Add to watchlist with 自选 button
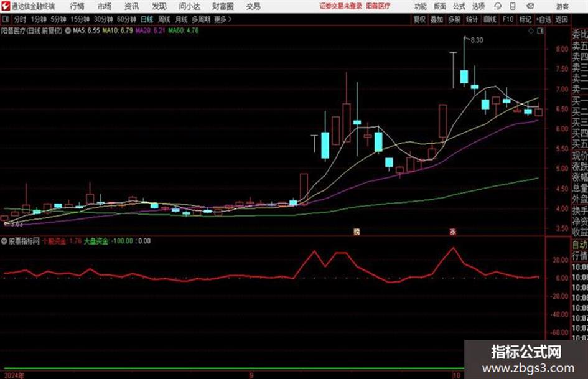Image resolution: width=588 pixels, height=379 pixels. pos(544,19)
